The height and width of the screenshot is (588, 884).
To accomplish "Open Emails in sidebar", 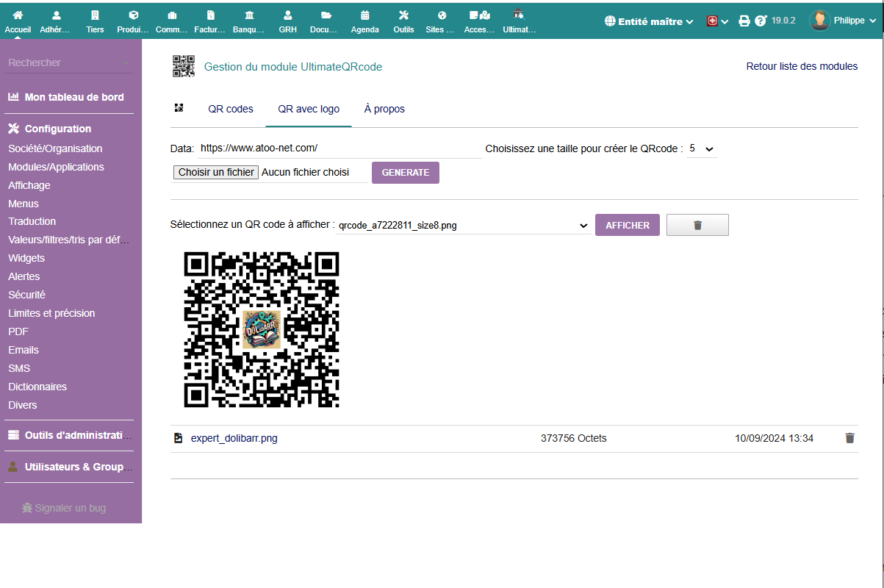I will point(24,350).
